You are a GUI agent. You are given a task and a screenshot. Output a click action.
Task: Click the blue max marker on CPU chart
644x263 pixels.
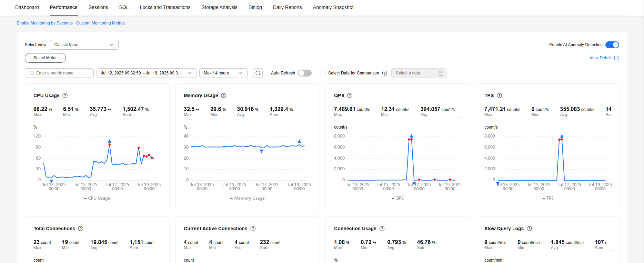110,141
